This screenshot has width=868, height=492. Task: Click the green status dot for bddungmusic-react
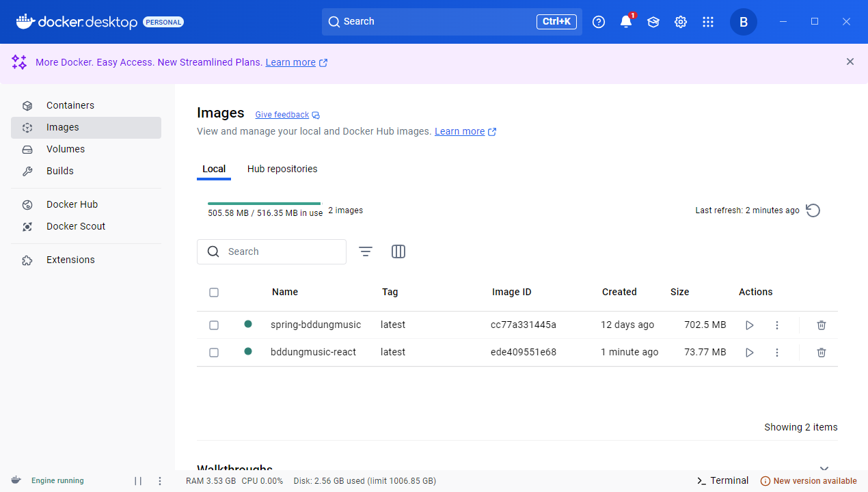pos(248,351)
